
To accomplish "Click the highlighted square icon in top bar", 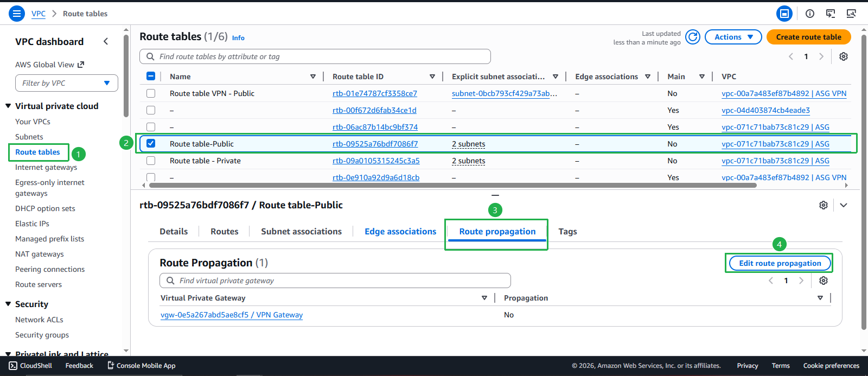I will pyautogui.click(x=784, y=14).
